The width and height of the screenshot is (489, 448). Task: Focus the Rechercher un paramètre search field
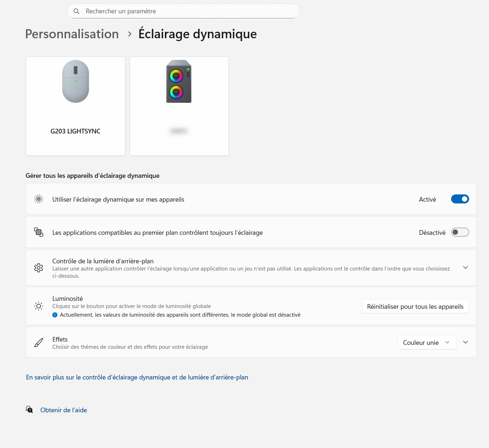188,11
